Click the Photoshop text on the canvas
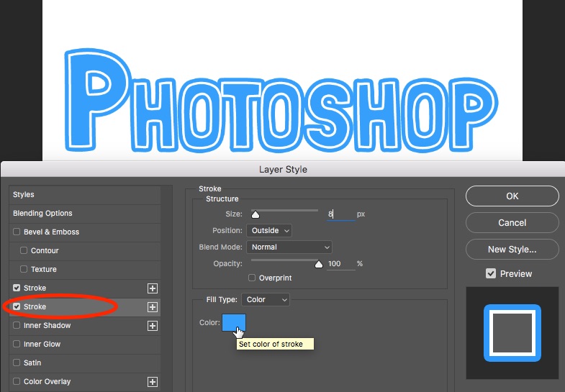This screenshot has width=565, height=392. 281,101
